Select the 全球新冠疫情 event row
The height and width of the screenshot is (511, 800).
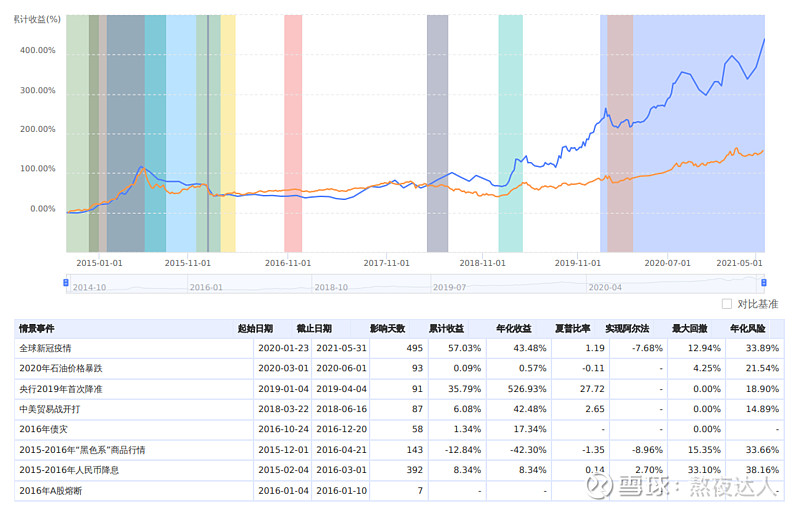[399, 348]
